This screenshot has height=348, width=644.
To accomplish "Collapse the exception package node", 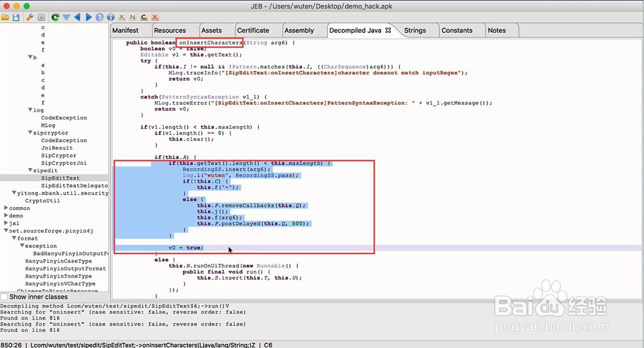I will point(22,246).
